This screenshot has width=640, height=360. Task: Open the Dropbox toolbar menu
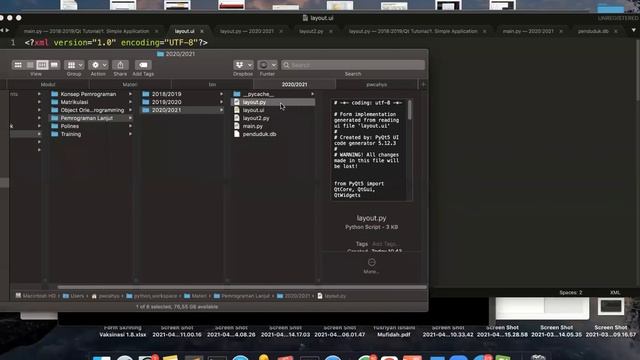coord(243,65)
